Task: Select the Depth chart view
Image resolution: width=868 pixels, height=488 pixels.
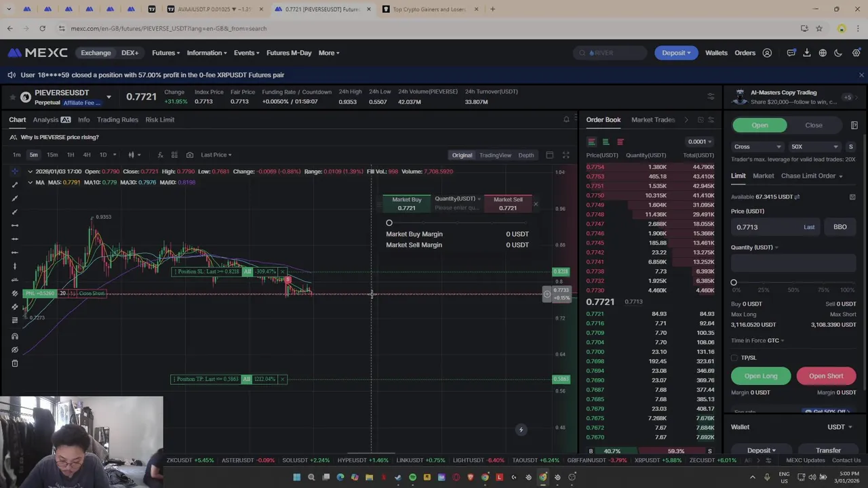Action: click(526, 155)
